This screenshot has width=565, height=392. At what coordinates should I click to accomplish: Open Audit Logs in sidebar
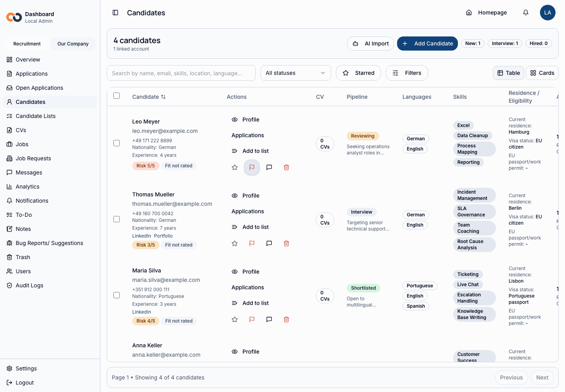50,285
